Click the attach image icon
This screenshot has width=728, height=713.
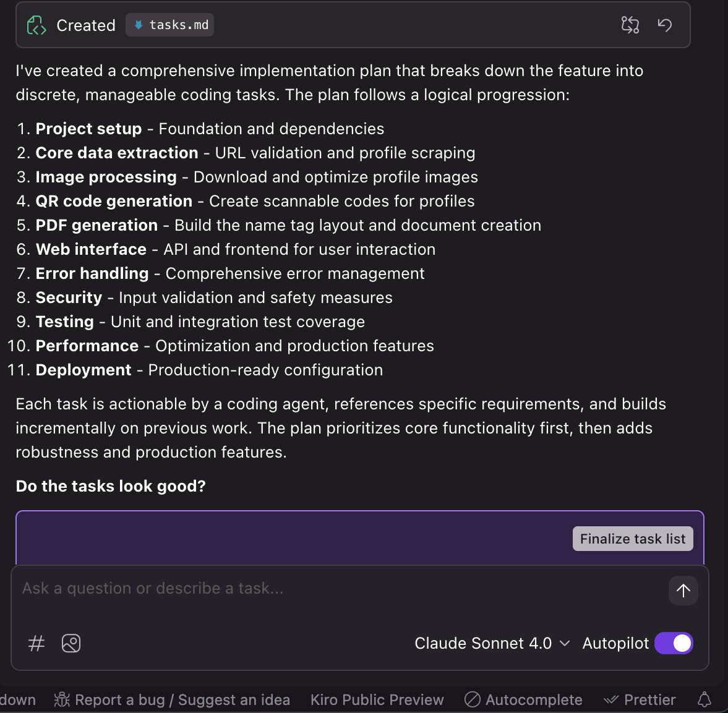(x=71, y=643)
